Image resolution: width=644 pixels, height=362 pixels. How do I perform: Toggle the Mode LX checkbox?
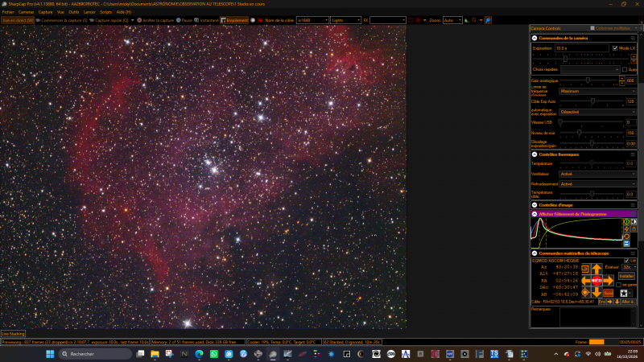[x=615, y=48]
